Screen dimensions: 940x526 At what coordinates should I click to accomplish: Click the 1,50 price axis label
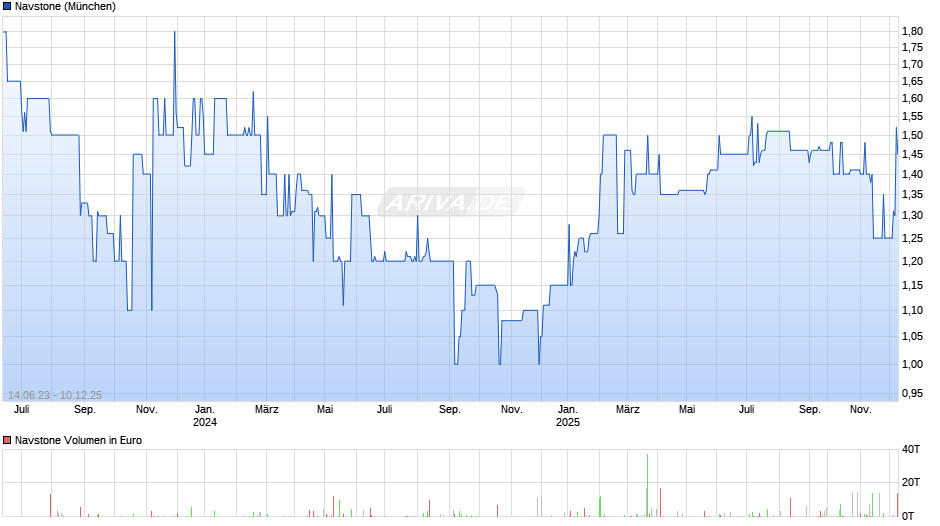pyautogui.click(x=912, y=136)
